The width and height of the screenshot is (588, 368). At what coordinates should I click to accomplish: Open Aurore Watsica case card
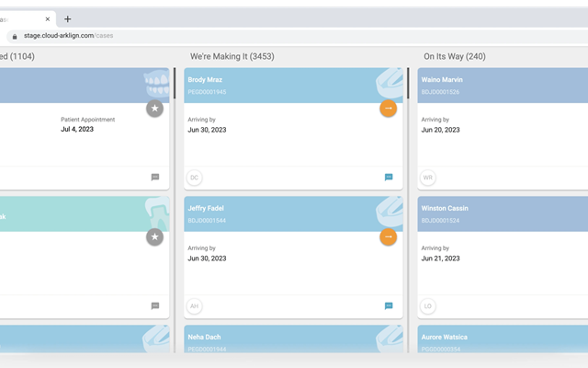(503, 339)
